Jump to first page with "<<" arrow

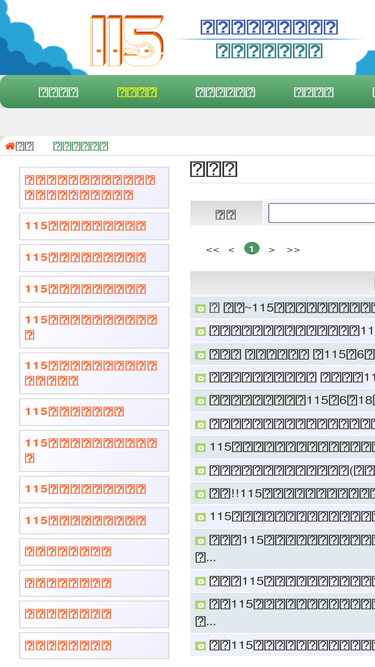click(213, 250)
